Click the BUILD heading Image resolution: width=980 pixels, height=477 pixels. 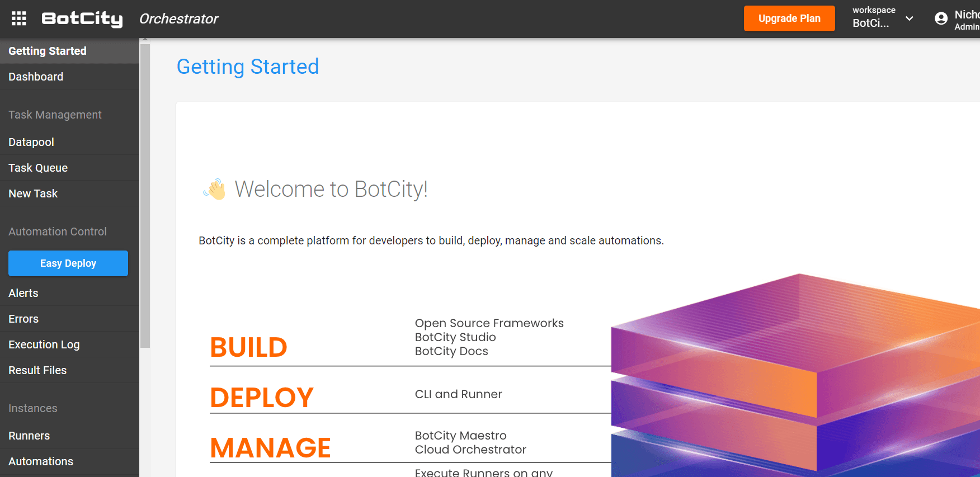coord(248,347)
